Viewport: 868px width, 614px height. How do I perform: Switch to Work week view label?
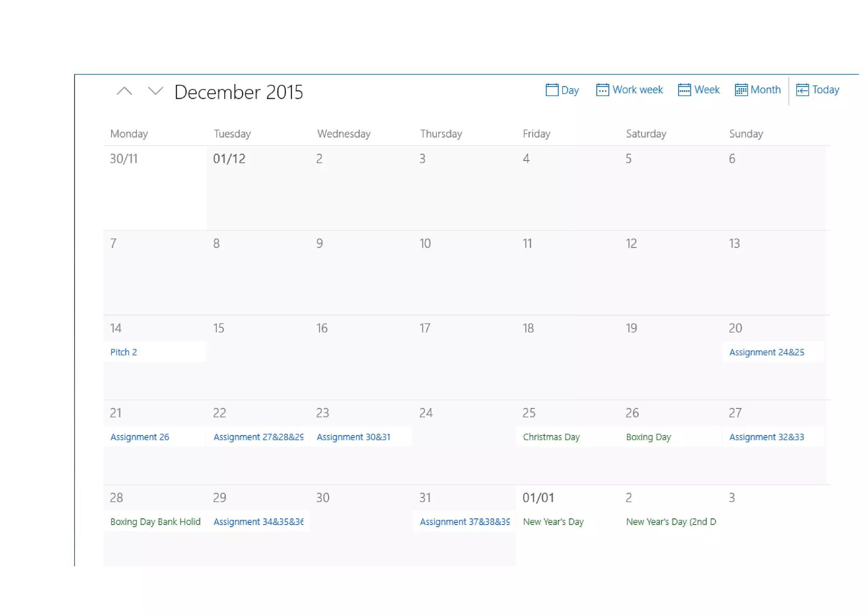[637, 90]
